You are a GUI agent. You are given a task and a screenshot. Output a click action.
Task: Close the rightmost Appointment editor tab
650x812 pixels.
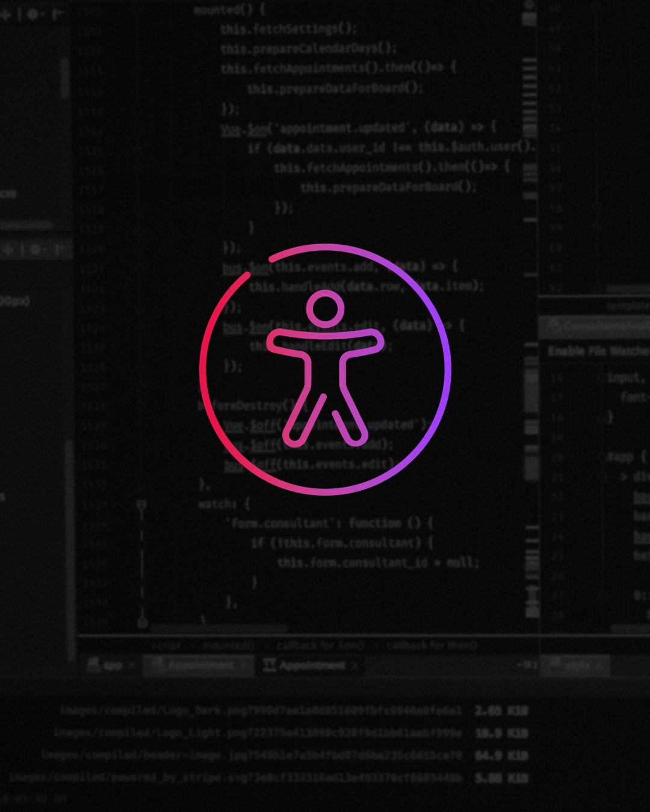(x=355, y=666)
